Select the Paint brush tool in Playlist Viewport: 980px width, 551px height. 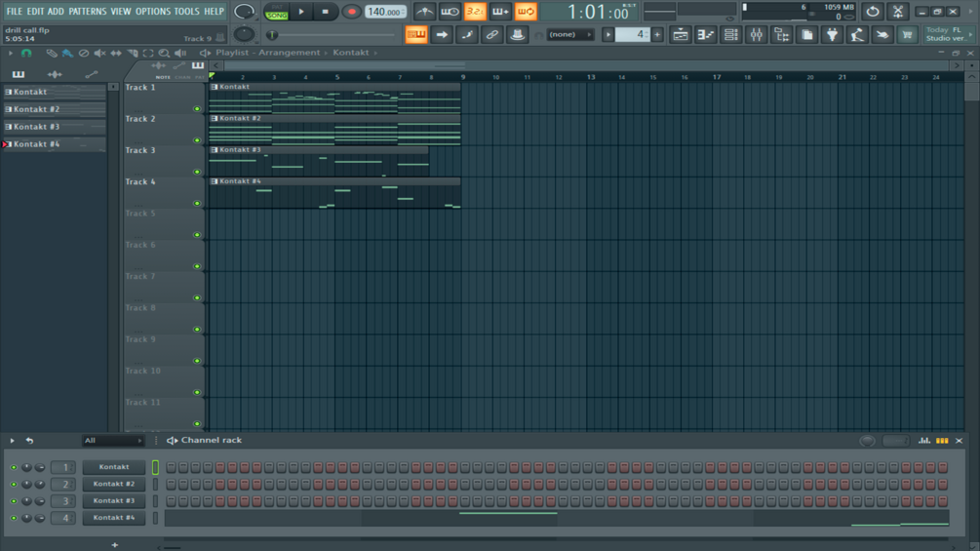(x=67, y=53)
